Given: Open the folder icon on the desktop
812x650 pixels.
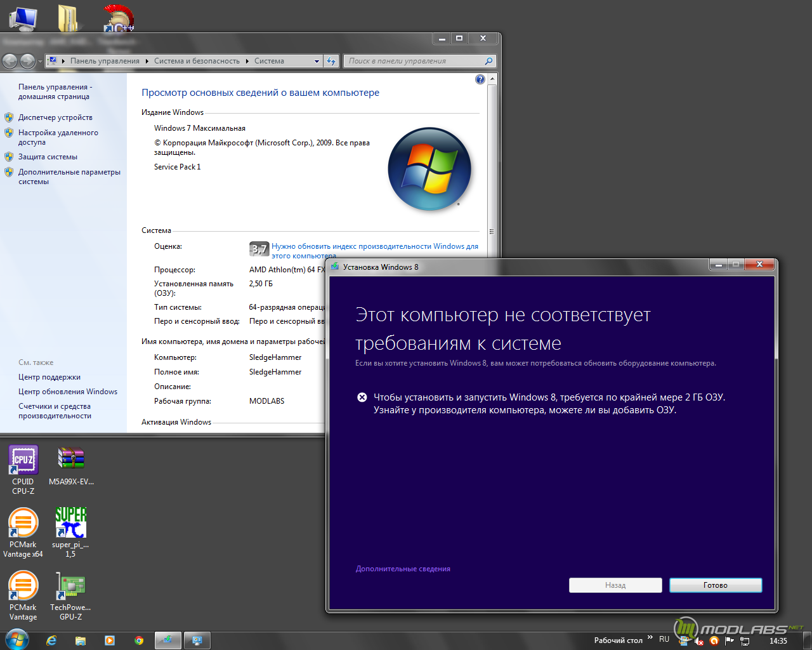Looking at the screenshot, I should point(68,18).
